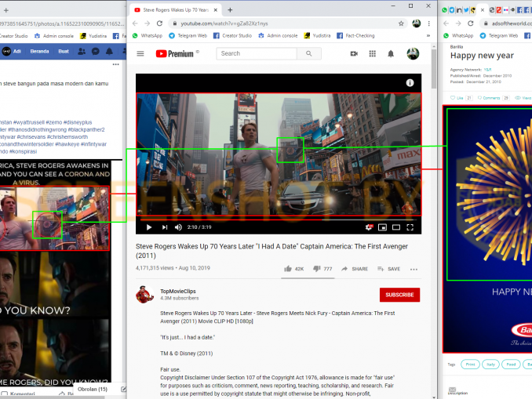
Task: Bookmark the YouTube page with the star
Action: [x=401, y=24]
